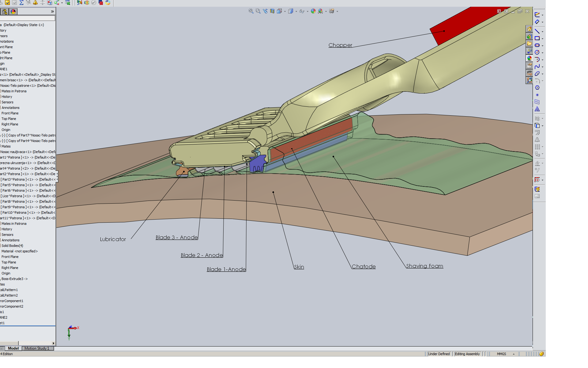Click the feature tree horizontal scrollbar arrow
The height and width of the screenshot is (368, 588).
[54, 343]
